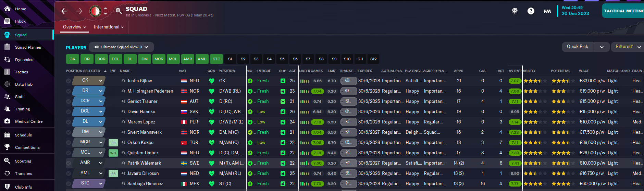
Task: Click the FM logo menu
Action: tap(547, 11)
